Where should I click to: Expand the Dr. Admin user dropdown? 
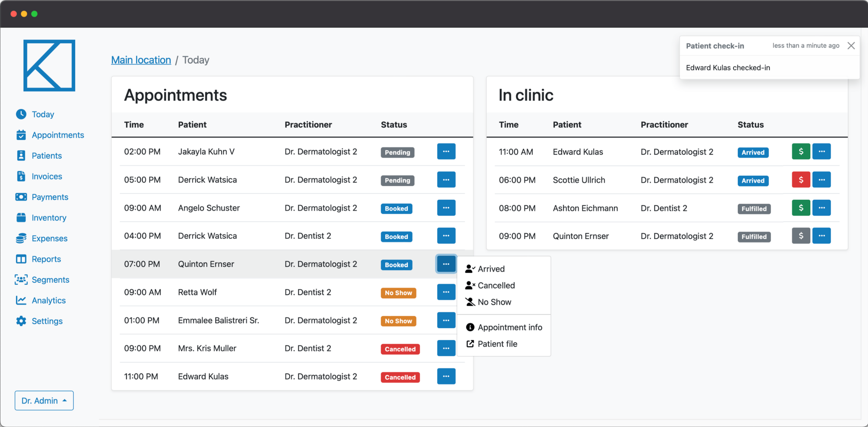44,401
